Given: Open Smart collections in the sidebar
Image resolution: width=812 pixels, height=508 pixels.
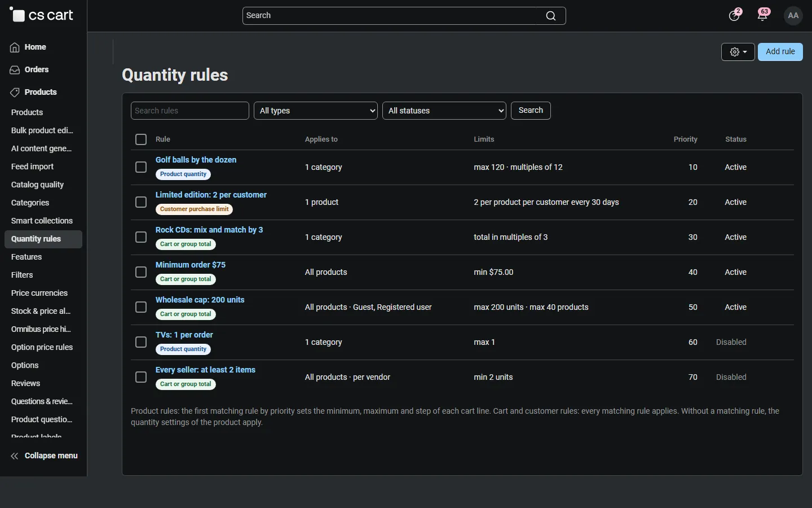Looking at the screenshot, I should pos(42,221).
